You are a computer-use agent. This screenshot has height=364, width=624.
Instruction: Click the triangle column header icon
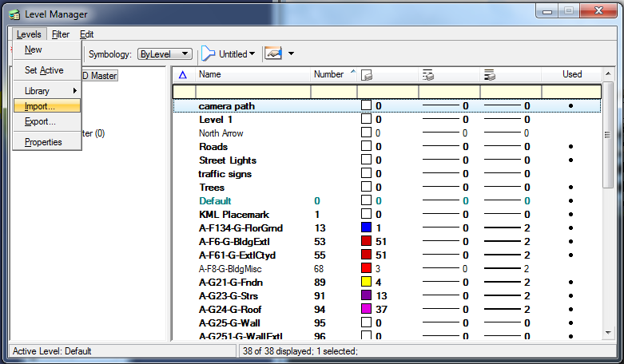coord(183,75)
